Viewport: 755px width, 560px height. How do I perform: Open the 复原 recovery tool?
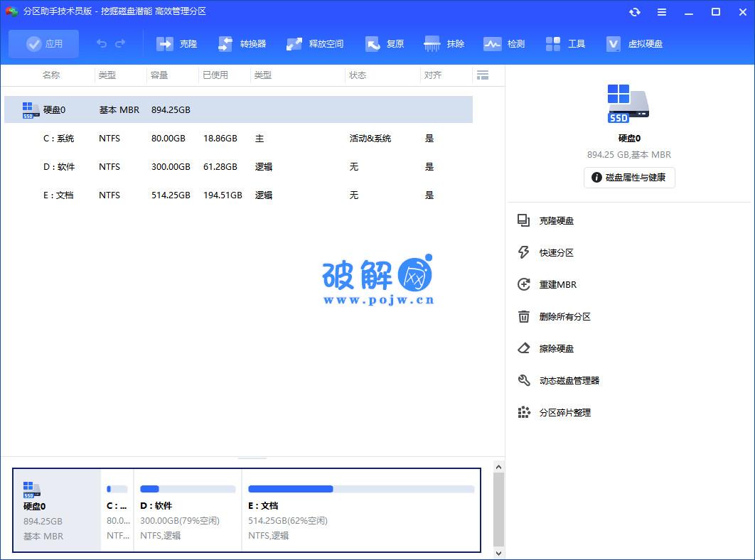click(x=384, y=43)
